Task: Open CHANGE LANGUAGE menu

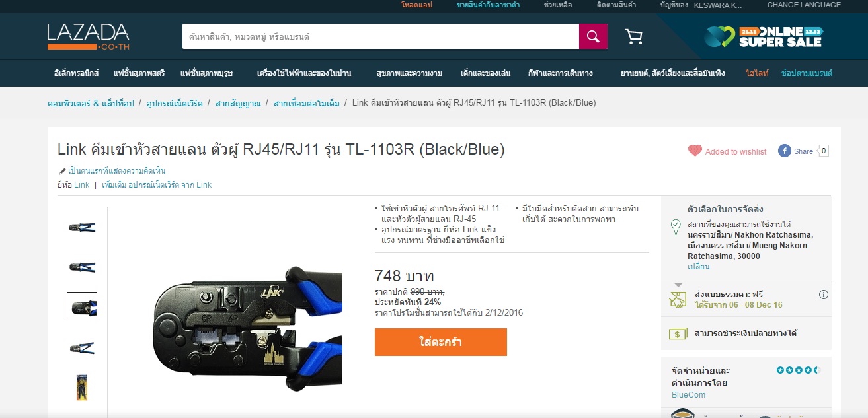Action: tap(804, 5)
